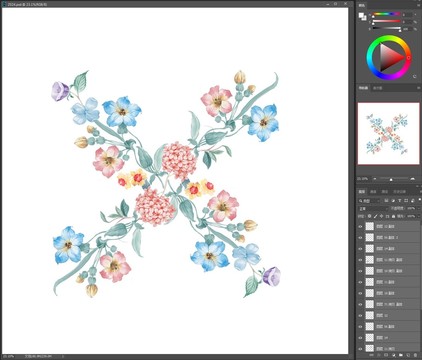Screen dimensions: 422x360
Task: Toggle the eye of the fourth layer from top
Action: click(360, 260)
